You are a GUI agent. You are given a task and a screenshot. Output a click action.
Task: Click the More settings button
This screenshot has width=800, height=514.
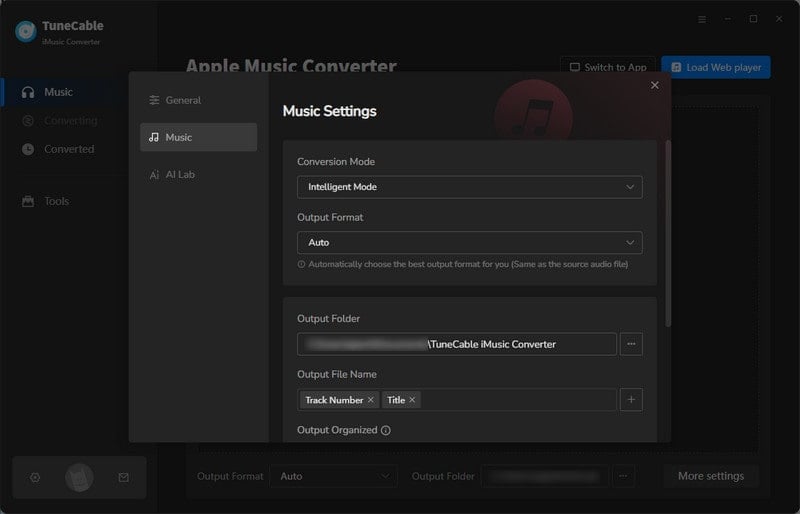coord(711,477)
